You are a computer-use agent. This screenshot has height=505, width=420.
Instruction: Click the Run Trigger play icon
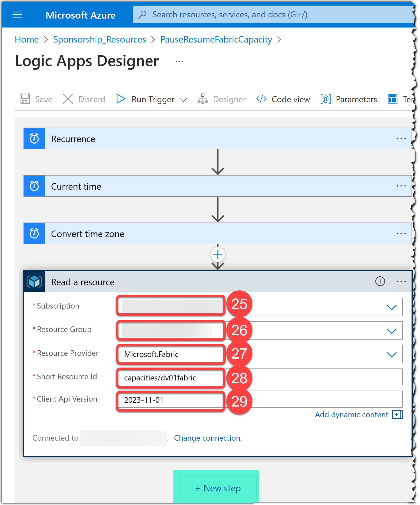(x=121, y=99)
